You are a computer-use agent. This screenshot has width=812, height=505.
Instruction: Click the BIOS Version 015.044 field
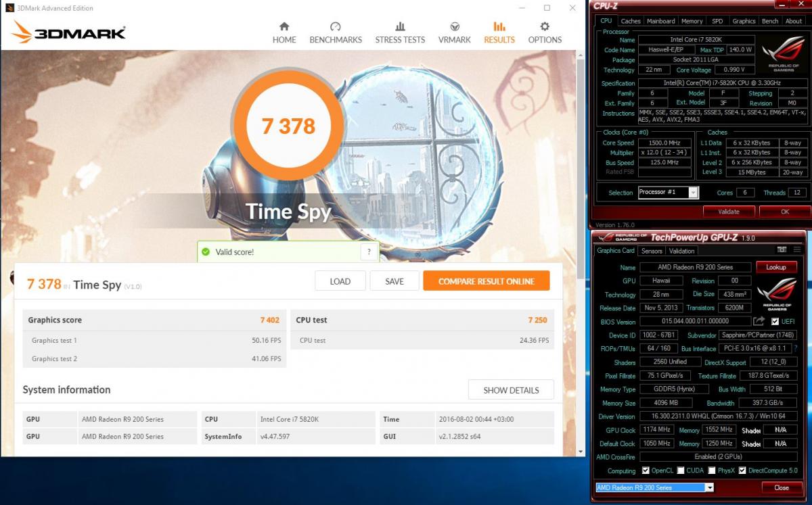click(x=695, y=322)
